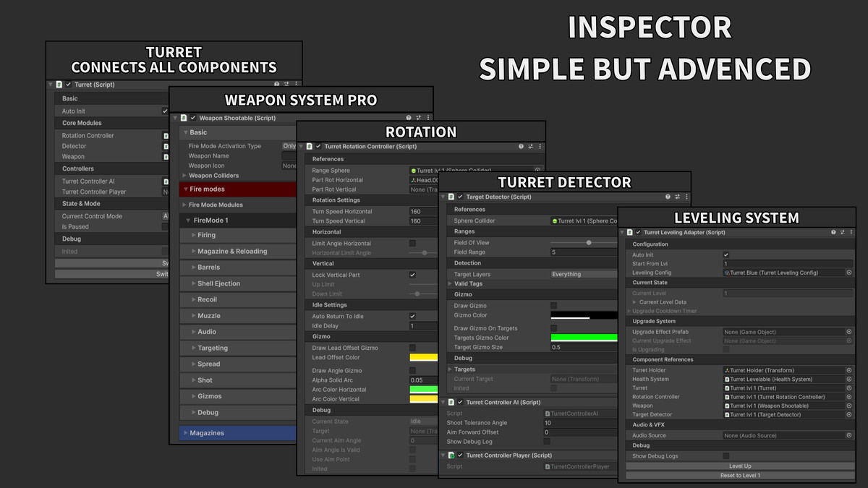The image size is (868, 488).
Task: Click script icon of Turret Controller Player component
Action: coord(451,455)
